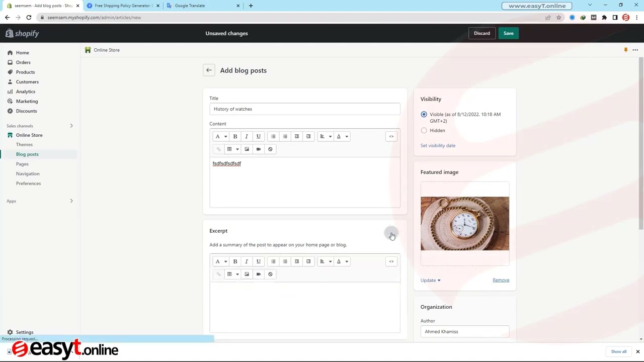Open Analytics in the sidebar
The image size is (644, 362).
(25, 92)
